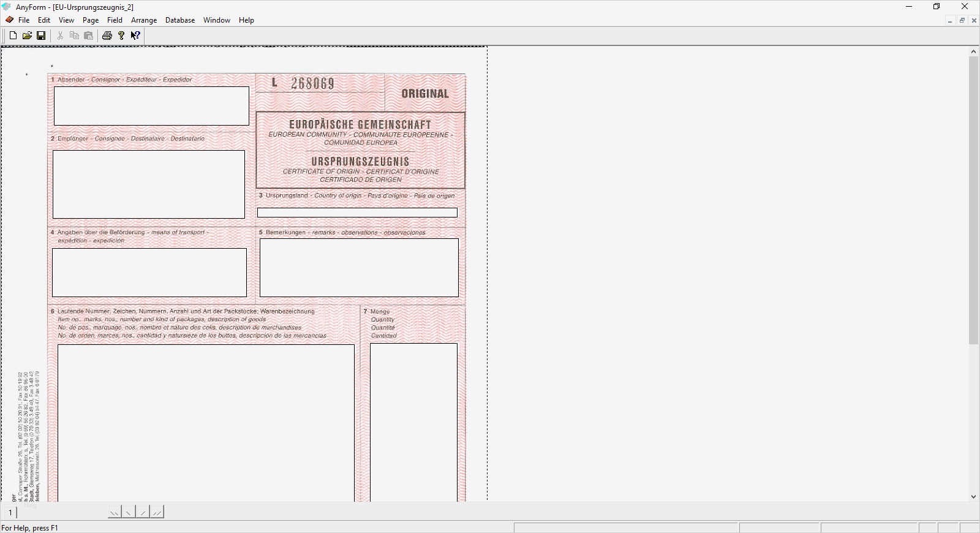
Task: Click the certificate number 268069
Action: coord(312,83)
